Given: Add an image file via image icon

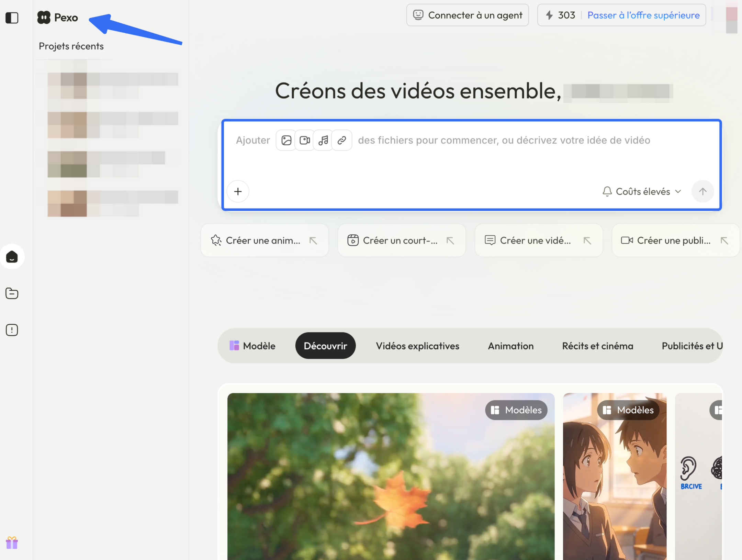Looking at the screenshot, I should coord(286,140).
